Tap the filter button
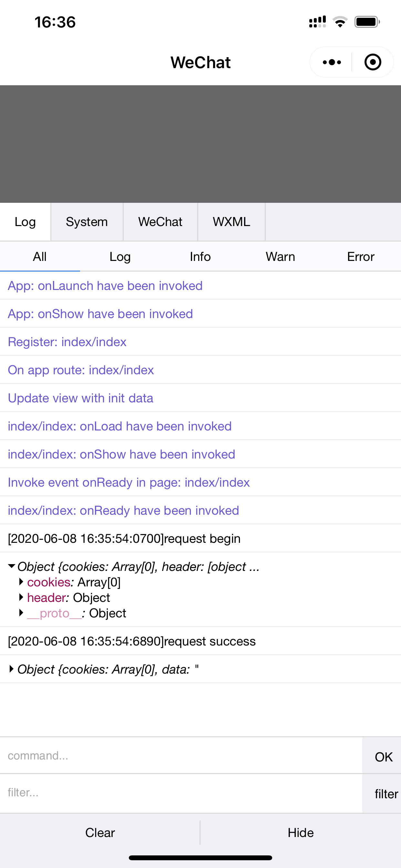The image size is (401, 868). (382, 793)
